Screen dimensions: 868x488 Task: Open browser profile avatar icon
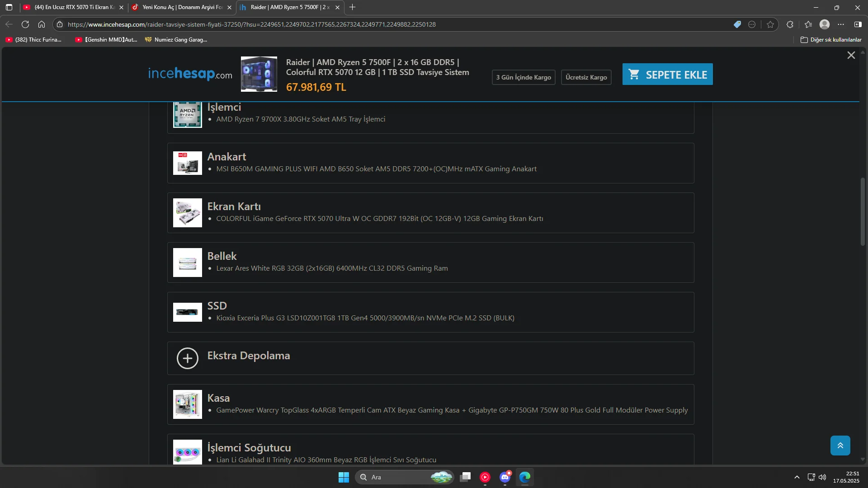coord(824,24)
